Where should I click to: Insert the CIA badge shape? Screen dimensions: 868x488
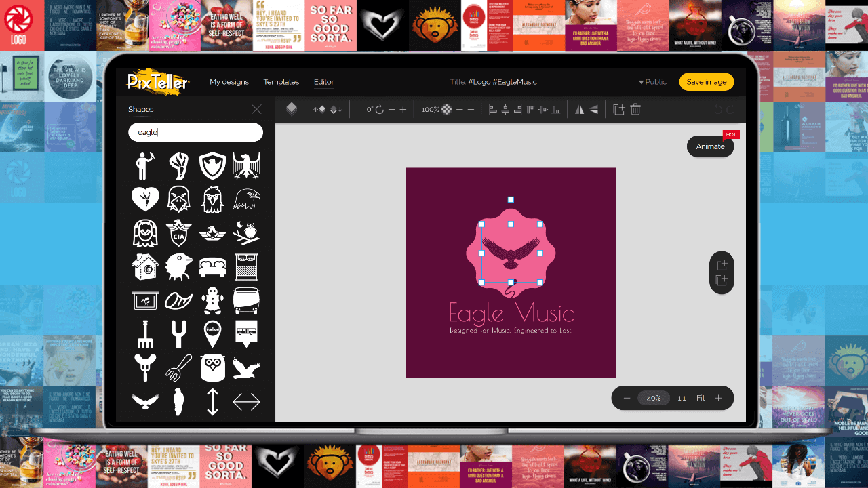tap(179, 232)
